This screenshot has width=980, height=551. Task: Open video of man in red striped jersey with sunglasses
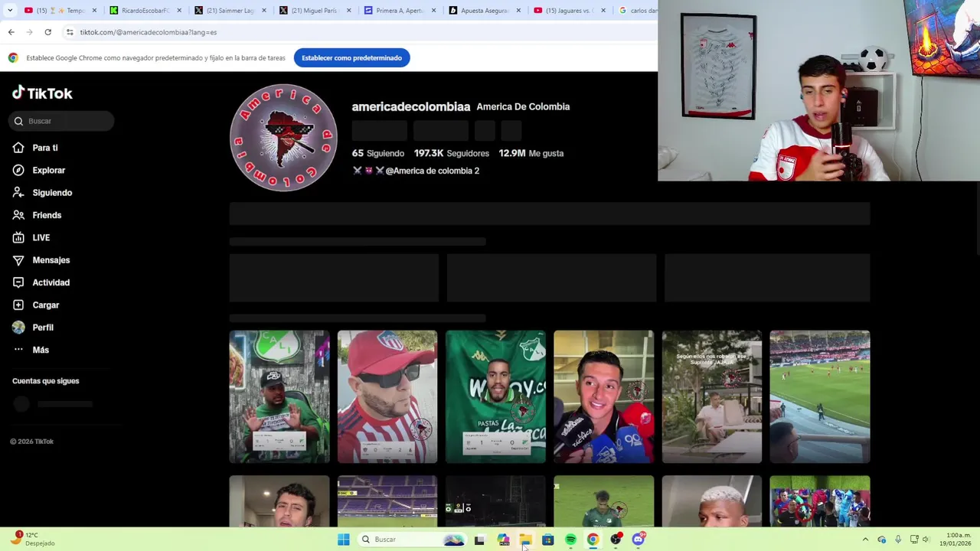pyautogui.click(x=387, y=396)
